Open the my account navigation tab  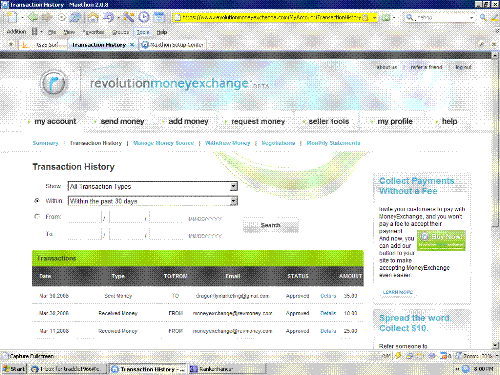(55, 121)
